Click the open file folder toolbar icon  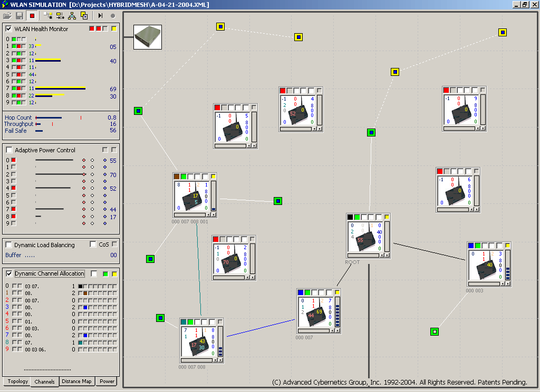[7, 16]
